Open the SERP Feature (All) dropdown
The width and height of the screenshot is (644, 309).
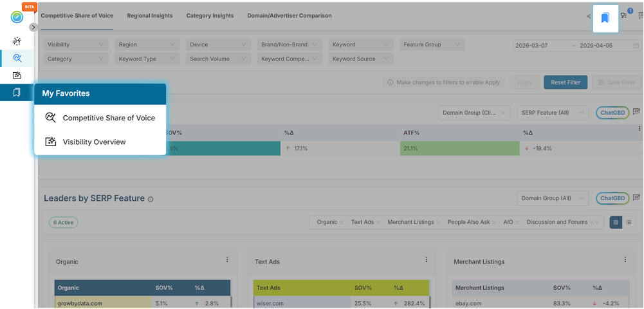(552, 113)
